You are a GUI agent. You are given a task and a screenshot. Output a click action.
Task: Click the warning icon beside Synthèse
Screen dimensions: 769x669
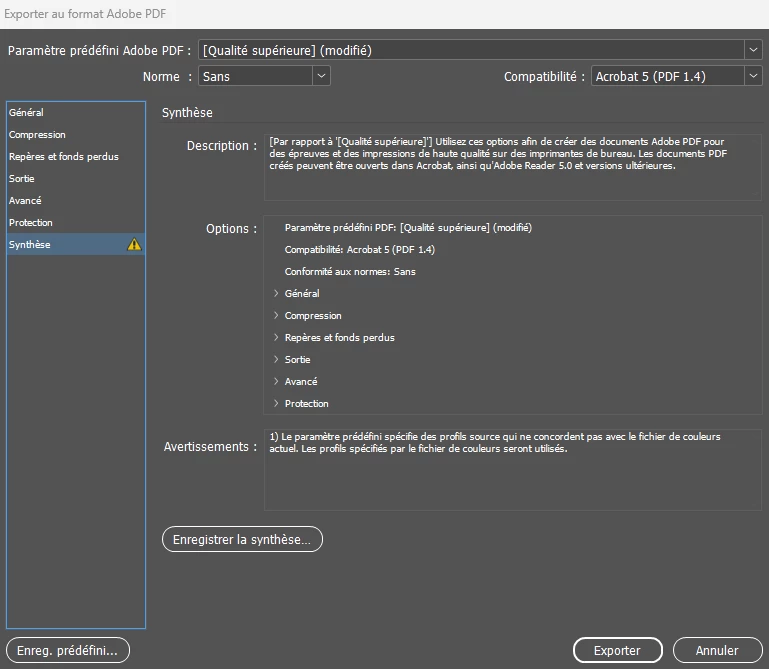(134, 244)
